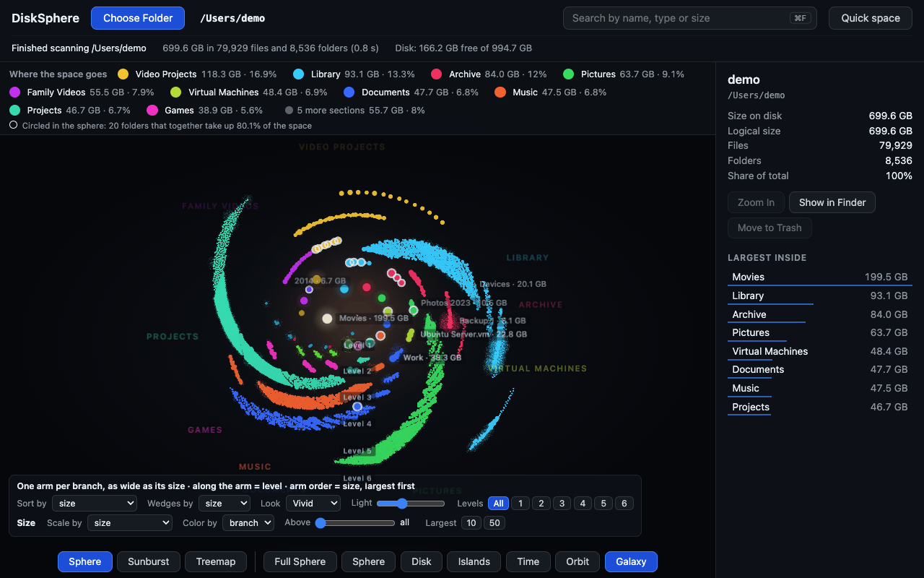Select the 'All' Levels filter button
The width and height of the screenshot is (924, 578).
(498, 504)
